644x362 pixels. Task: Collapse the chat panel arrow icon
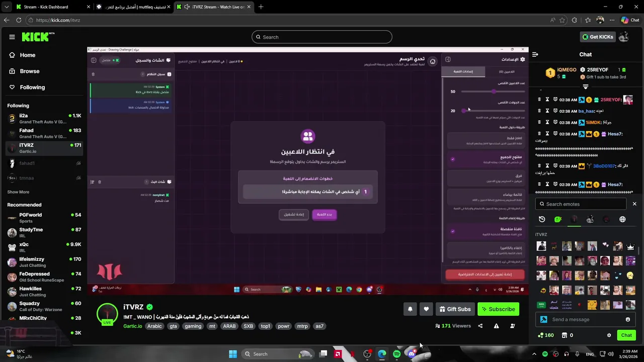coord(535,54)
